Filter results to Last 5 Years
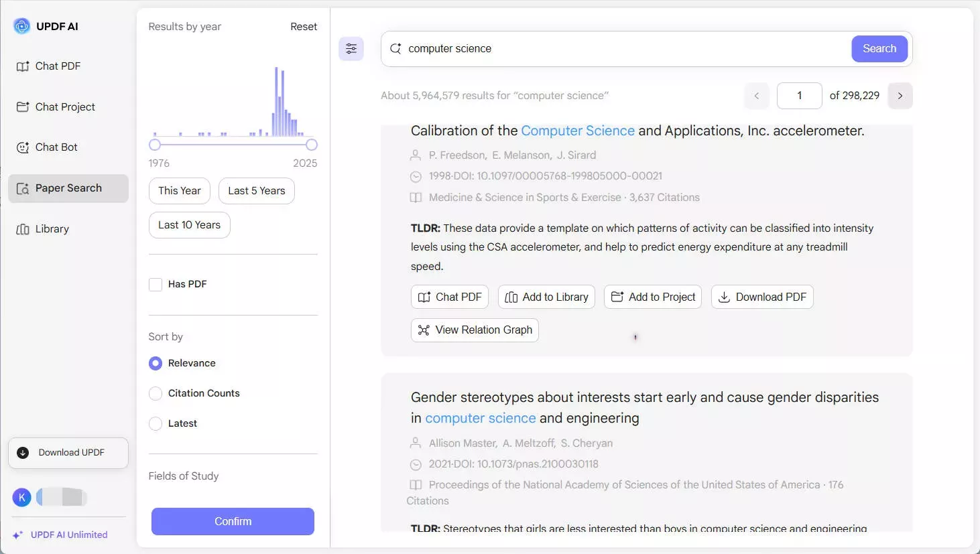The width and height of the screenshot is (980, 554). (x=256, y=191)
